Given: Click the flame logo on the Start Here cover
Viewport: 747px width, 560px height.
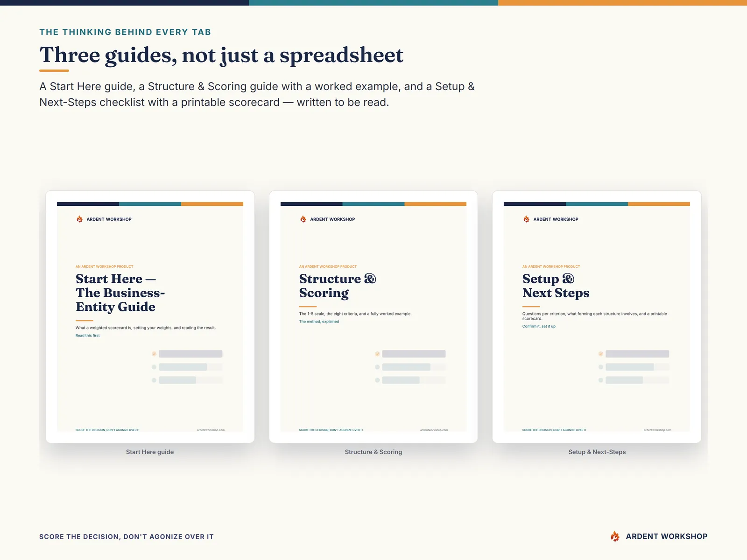Looking at the screenshot, I should [x=79, y=219].
